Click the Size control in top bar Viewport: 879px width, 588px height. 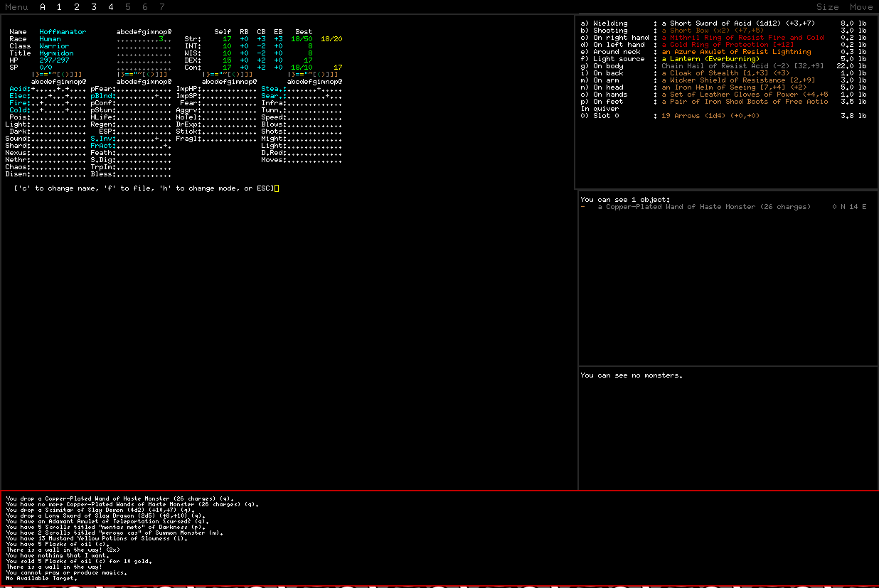tap(827, 7)
